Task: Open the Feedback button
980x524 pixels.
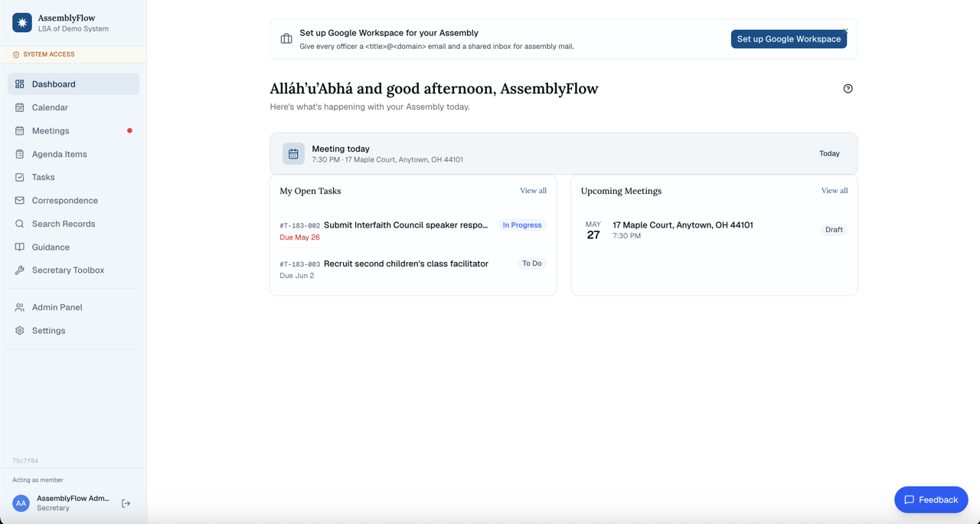Action: 931,499
